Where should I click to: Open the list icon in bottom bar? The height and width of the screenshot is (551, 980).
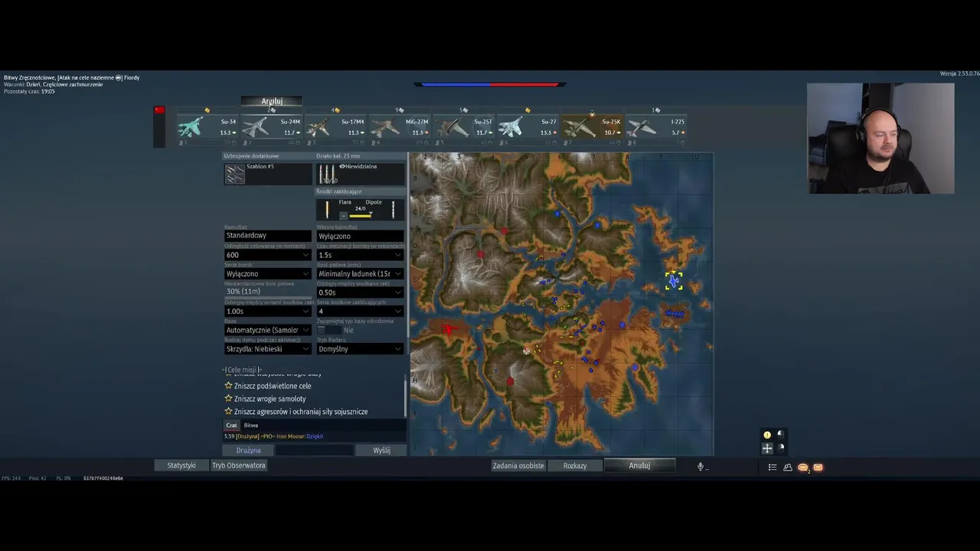pos(773,467)
